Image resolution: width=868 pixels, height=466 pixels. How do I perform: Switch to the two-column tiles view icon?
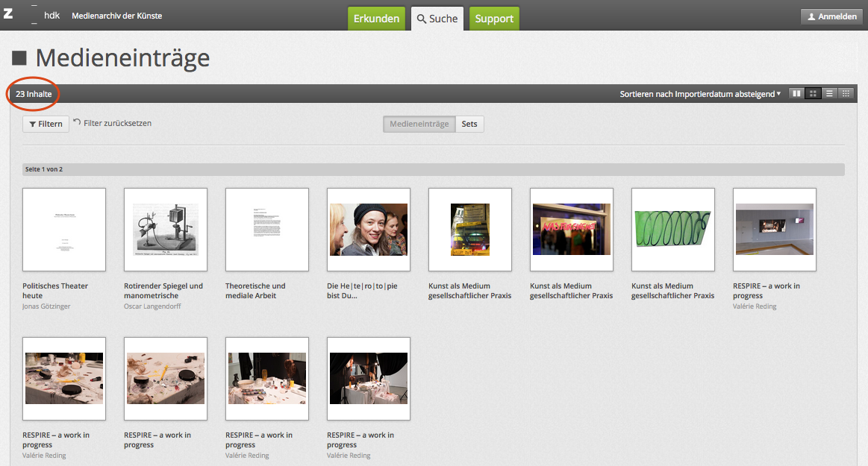tap(797, 94)
